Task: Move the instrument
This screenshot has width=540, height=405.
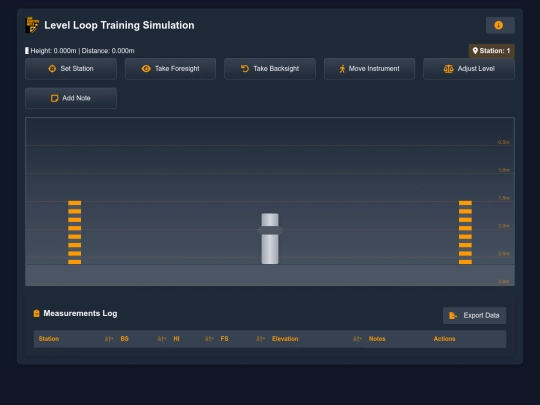Action: coord(370,69)
